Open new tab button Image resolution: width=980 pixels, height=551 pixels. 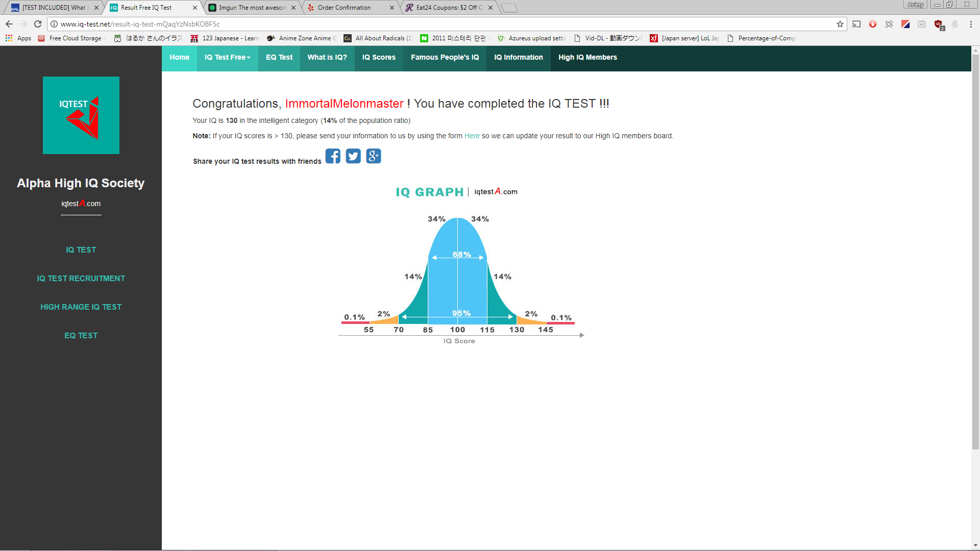tap(509, 8)
